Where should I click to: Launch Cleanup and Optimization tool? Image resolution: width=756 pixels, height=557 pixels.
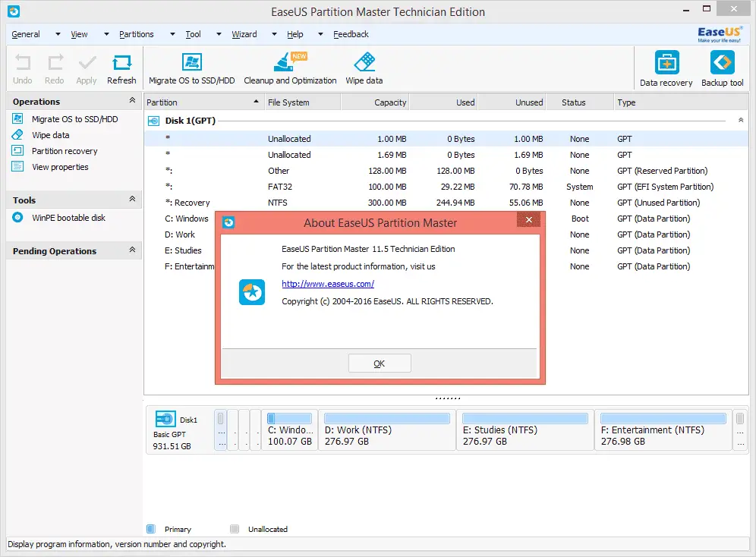[x=290, y=69]
